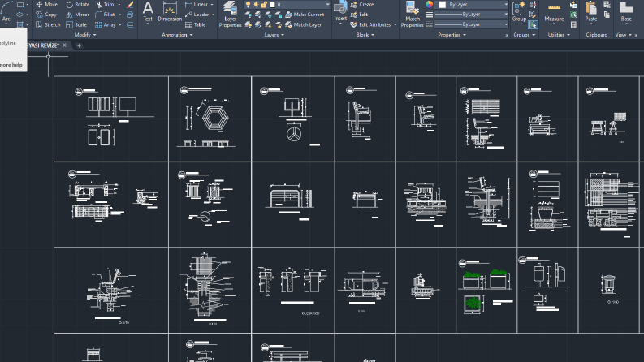
Task: Select the Scale tool
Action: coord(76,24)
